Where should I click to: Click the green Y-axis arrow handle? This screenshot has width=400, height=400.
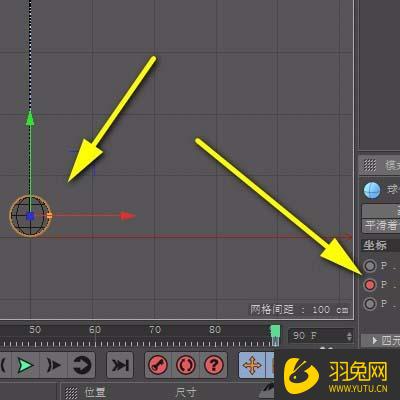point(30,118)
